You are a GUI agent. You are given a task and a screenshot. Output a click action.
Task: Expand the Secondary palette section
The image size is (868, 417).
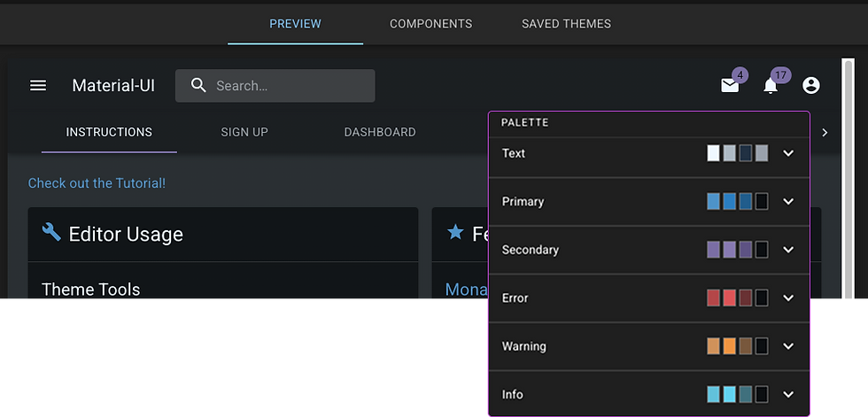click(788, 250)
